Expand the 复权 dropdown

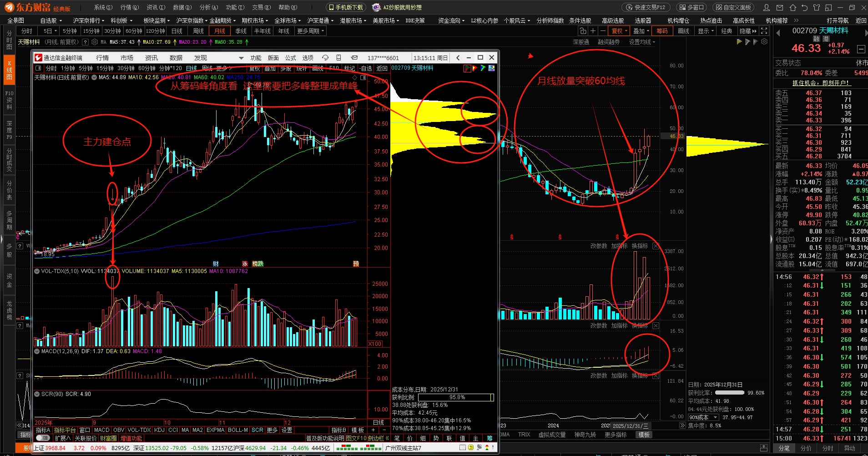(x=620, y=31)
